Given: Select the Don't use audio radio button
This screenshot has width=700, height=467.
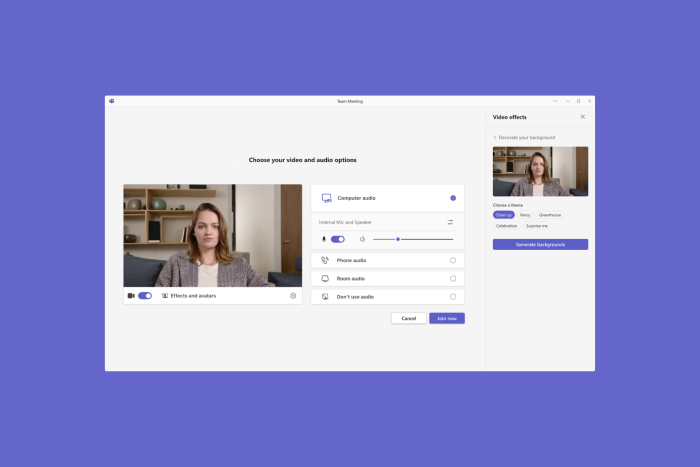Looking at the screenshot, I should [453, 296].
